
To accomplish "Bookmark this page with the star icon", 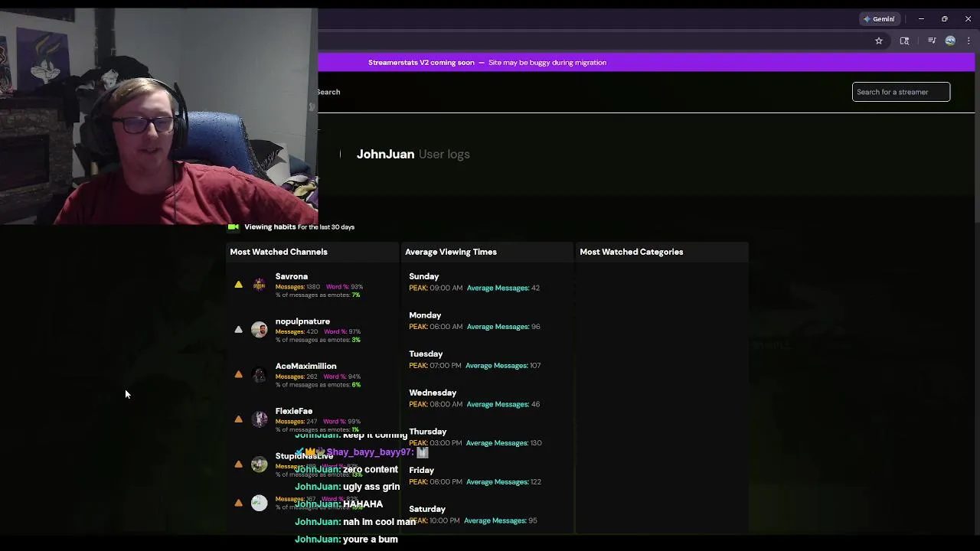I will 879,41.
